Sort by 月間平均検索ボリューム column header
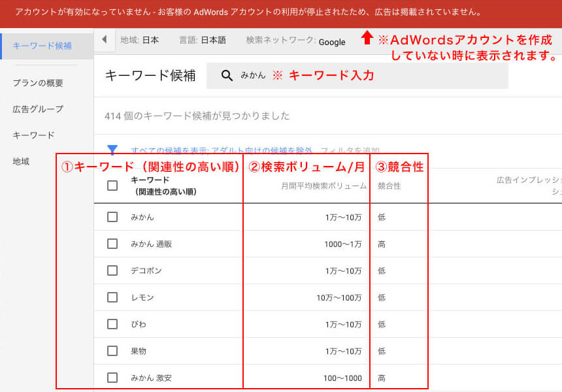Viewport: 562px width, 392px height. pyautogui.click(x=323, y=186)
